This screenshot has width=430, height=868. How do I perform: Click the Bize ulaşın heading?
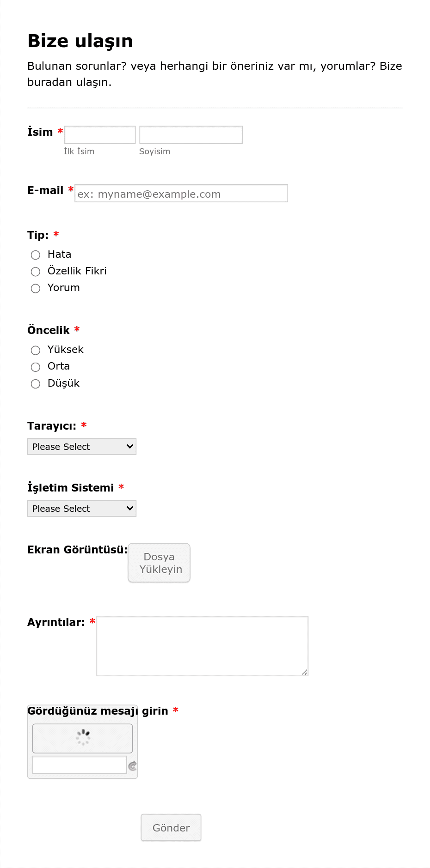click(x=80, y=41)
